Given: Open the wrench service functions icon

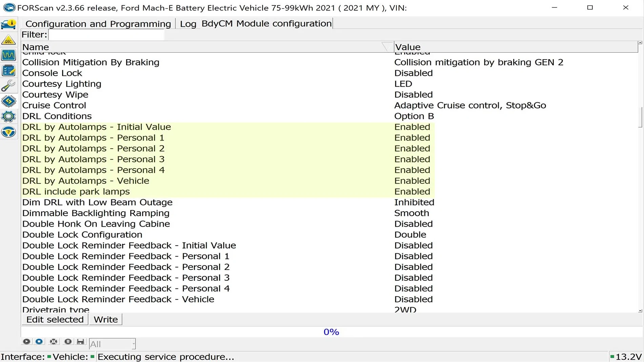Looking at the screenshot, I should [x=8, y=86].
